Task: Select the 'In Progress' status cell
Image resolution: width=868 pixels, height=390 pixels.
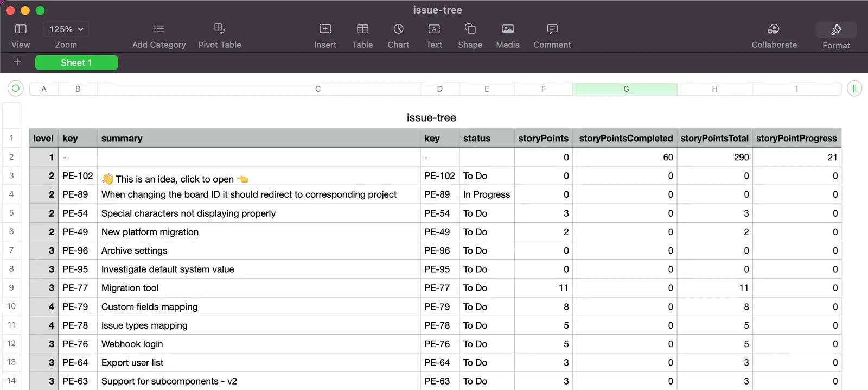Action: [487, 194]
